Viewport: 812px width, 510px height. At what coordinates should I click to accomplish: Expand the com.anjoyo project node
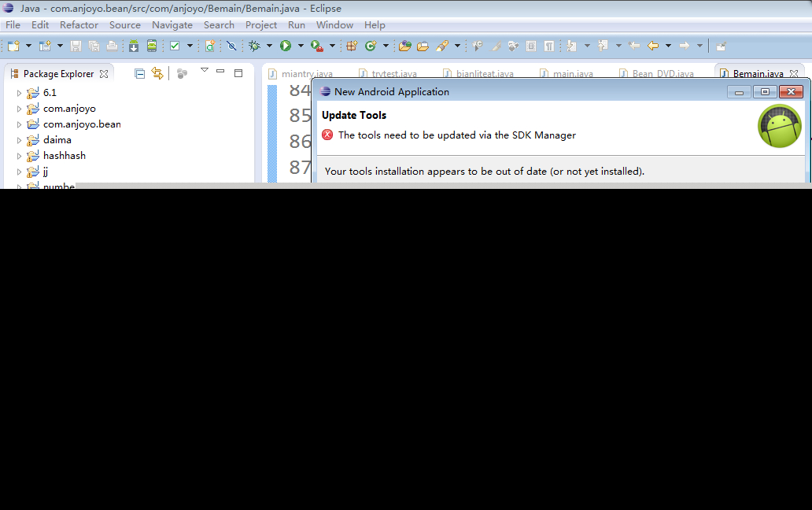(x=19, y=109)
